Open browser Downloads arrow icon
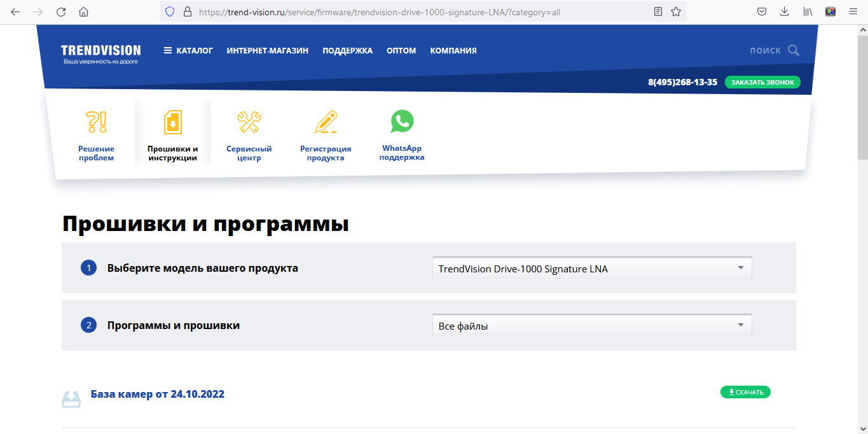 (x=784, y=11)
